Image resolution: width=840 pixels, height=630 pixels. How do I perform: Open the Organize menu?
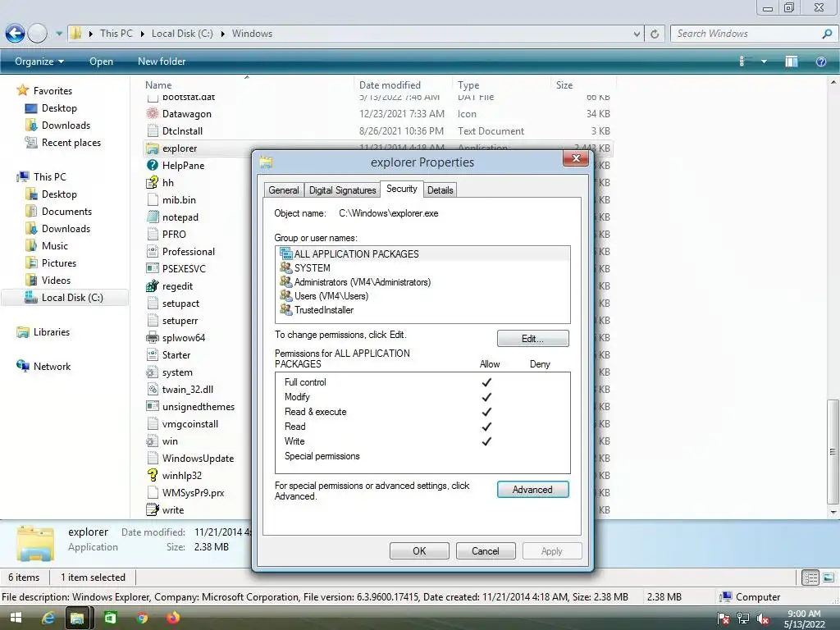(x=39, y=62)
